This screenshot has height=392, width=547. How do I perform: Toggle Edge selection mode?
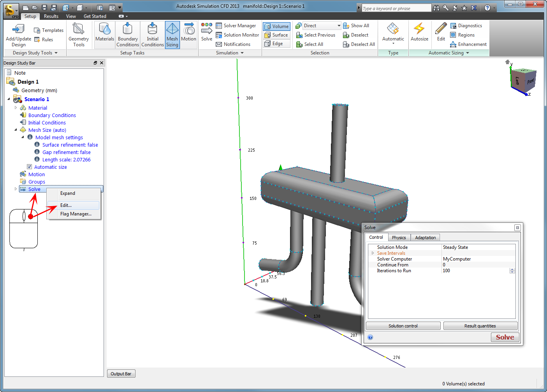click(x=276, y=44)
